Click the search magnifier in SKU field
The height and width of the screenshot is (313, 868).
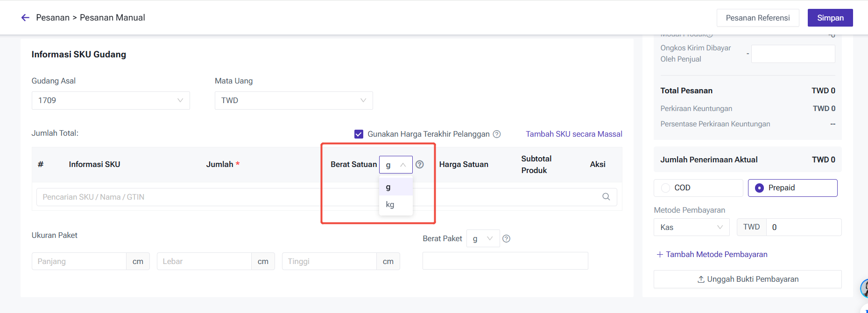coord(606,197)
